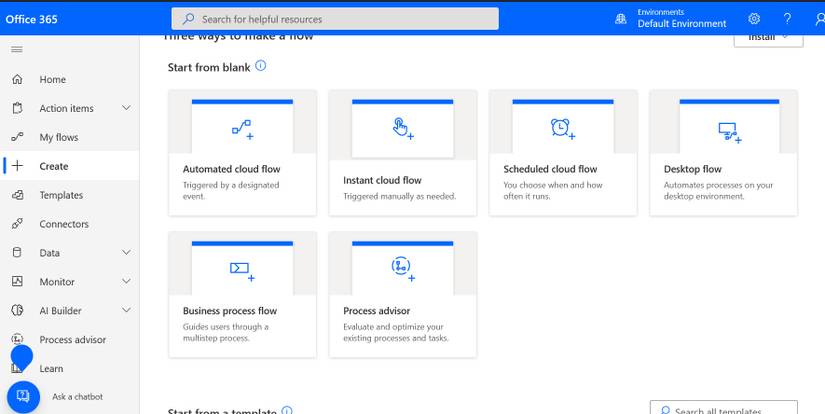Click the Monitor chart icon

pos(17,281)
